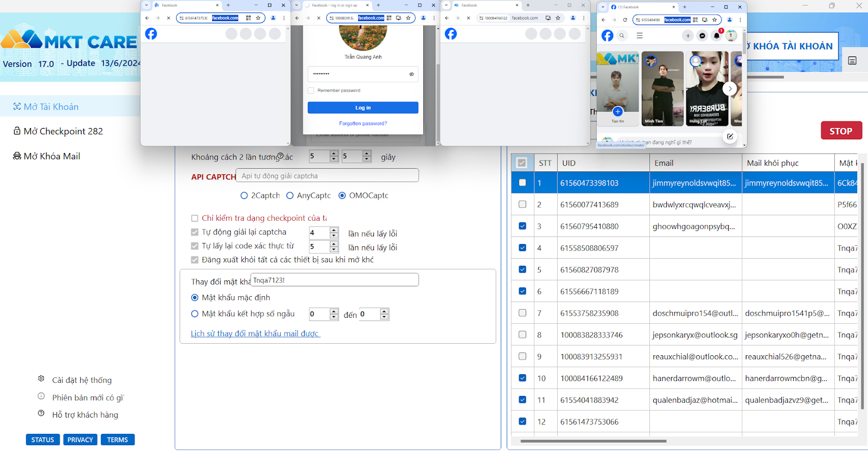Click the plus create button beside Messenger
868x455 pixels.
pos(687,36)
